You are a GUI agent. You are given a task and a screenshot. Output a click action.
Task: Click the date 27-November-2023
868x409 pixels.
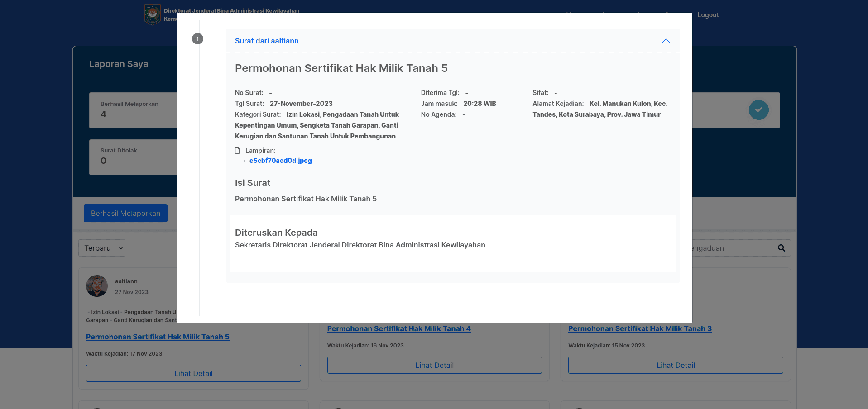[x=301, y=104]
